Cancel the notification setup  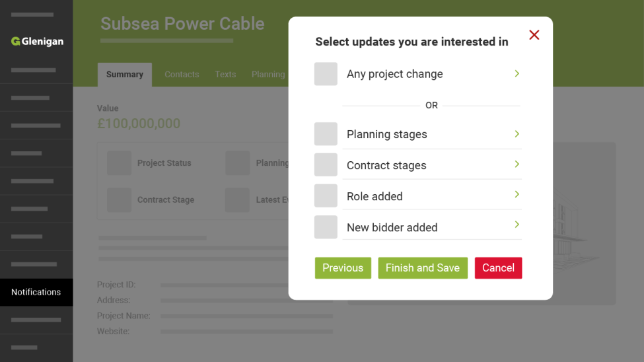click(498, 268)
